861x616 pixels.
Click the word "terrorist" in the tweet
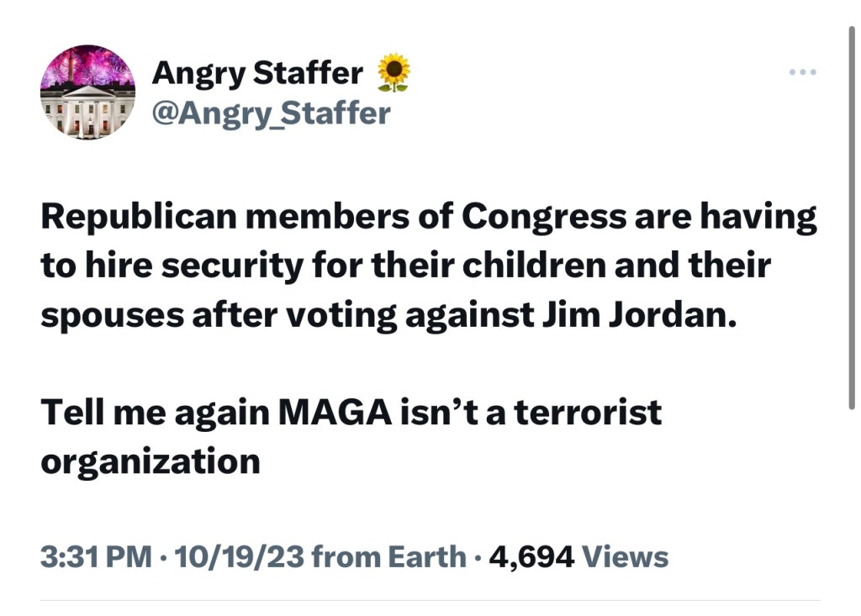click(588, 412)
